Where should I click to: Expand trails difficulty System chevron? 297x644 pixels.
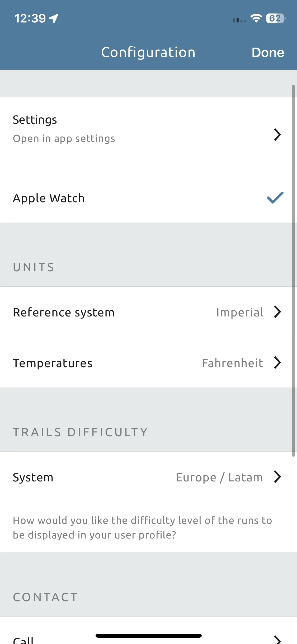coord(277,477)
